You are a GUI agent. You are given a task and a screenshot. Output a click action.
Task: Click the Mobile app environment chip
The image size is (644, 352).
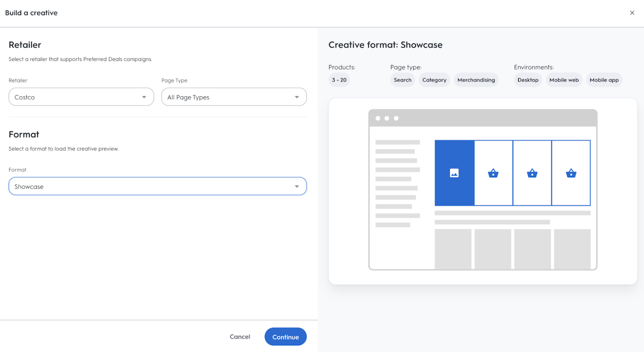pos(604,80)
